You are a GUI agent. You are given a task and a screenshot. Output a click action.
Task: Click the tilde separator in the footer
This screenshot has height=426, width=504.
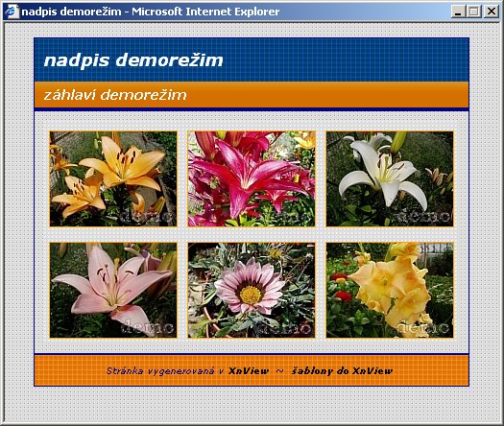click(x=280, y=371)
